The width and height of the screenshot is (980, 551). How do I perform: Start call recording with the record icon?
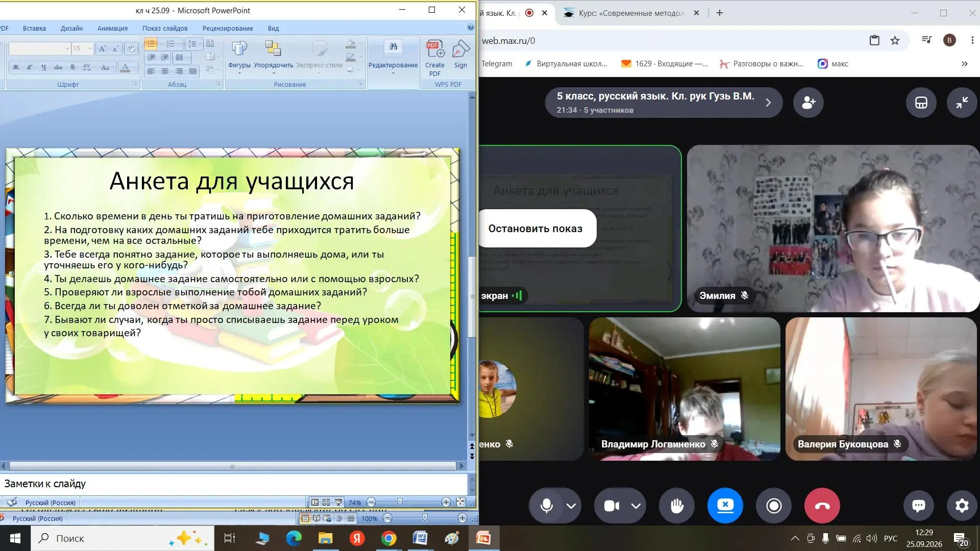(x=774, y=506)
